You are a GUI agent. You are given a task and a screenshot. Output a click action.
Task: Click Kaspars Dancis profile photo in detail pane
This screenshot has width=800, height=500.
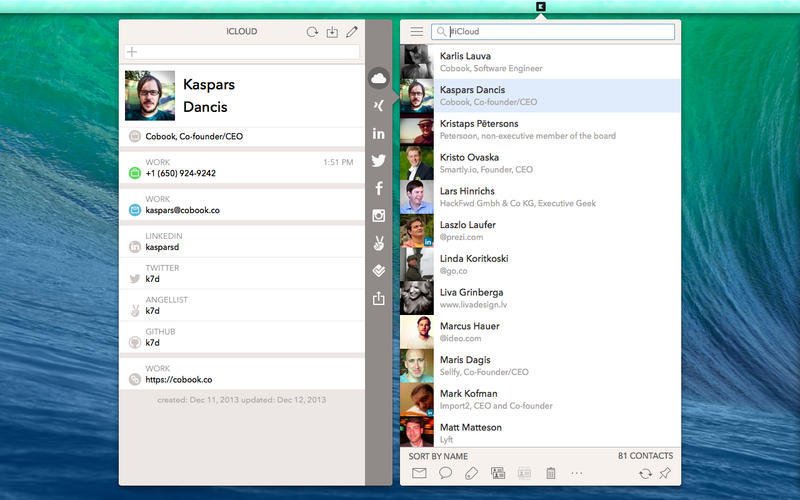150,95
